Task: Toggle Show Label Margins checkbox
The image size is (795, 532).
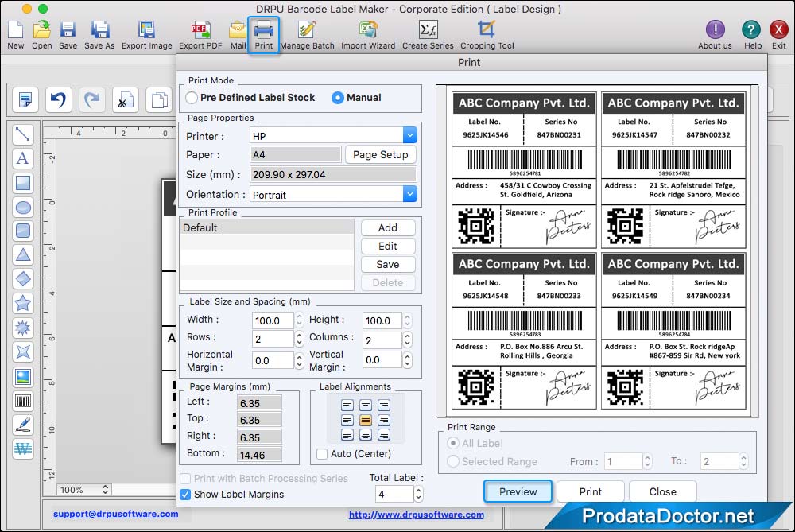Action: tap(185, 494)
